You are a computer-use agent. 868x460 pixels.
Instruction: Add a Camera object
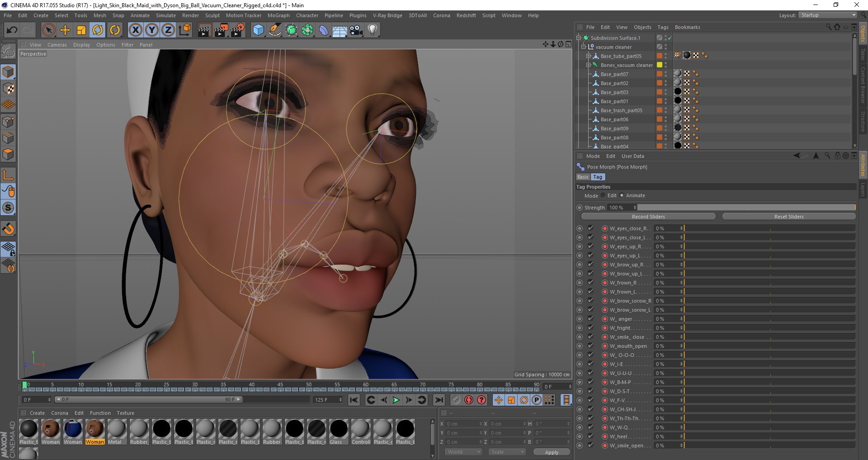[x=356, y=30]
